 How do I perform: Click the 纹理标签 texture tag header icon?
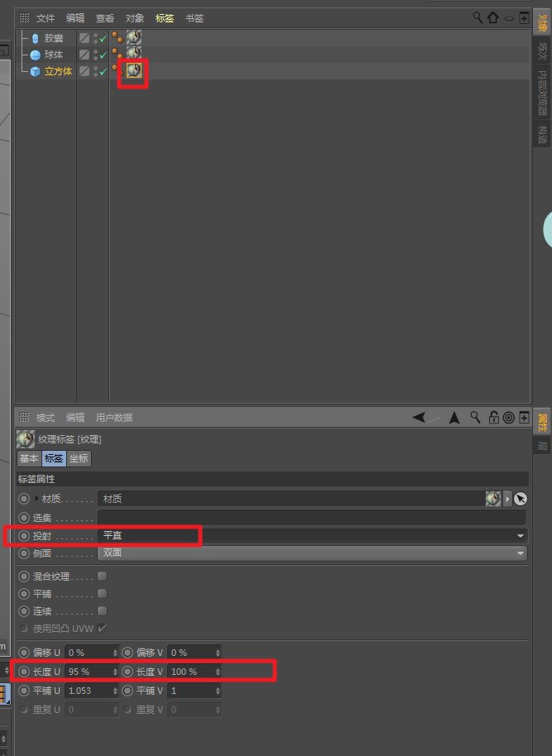pyautogui.click(x=26, y=439)
